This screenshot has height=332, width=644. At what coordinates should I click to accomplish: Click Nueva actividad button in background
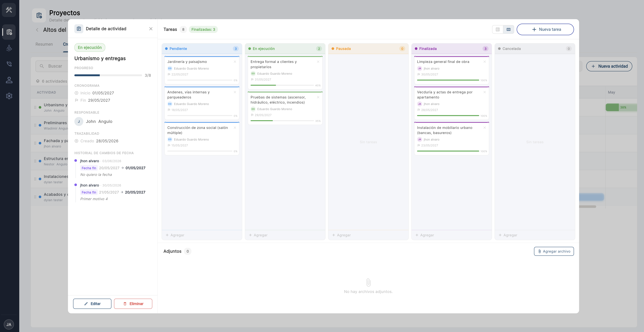pos(609,66)
